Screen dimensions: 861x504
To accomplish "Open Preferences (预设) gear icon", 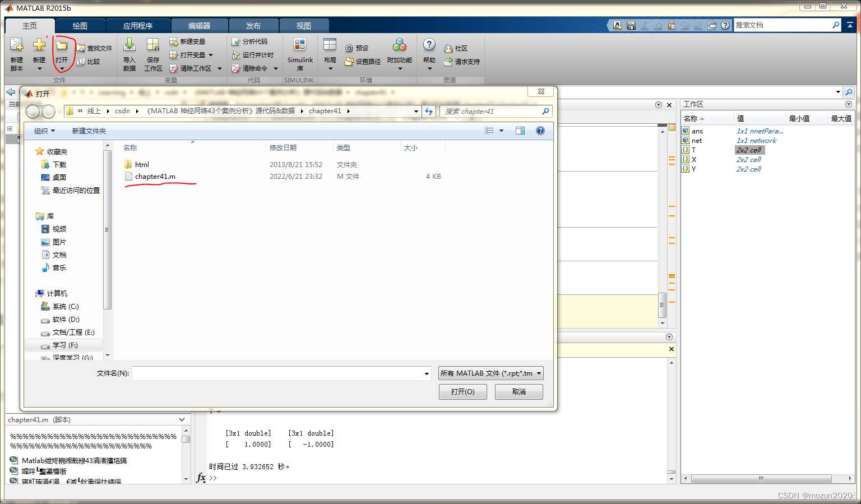I will pyautogui.click(x=349, y=48).
